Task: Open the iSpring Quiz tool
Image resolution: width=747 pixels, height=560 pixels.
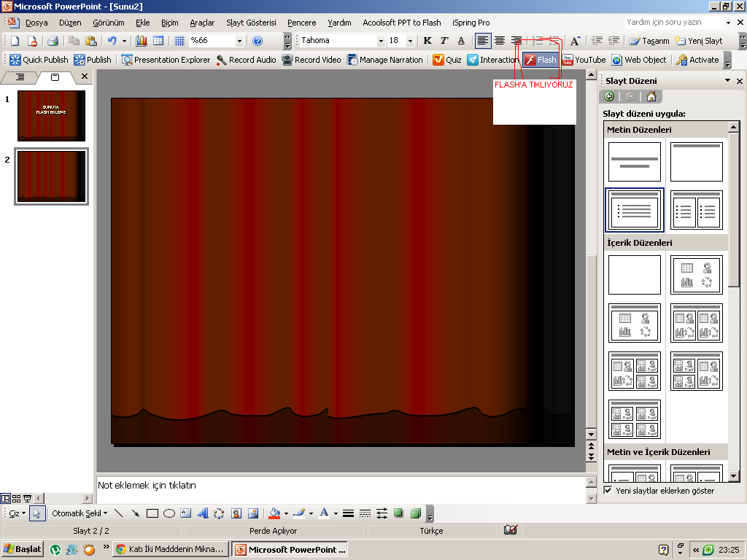Action: click(x=447, y=60)
